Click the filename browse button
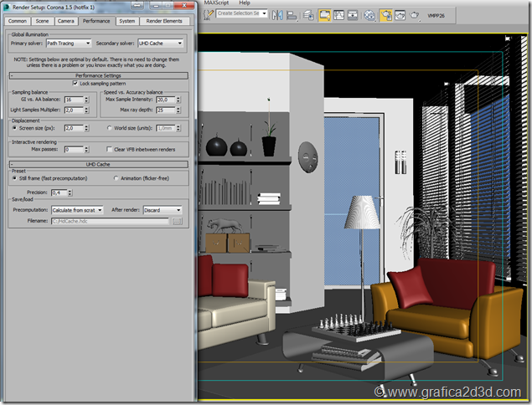The image size is (532, 405). pyautogui.click(x=177, y=222)
